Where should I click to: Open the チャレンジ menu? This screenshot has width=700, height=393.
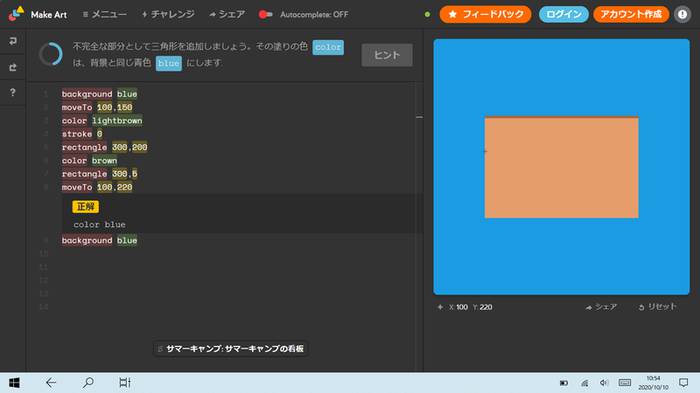168,14
